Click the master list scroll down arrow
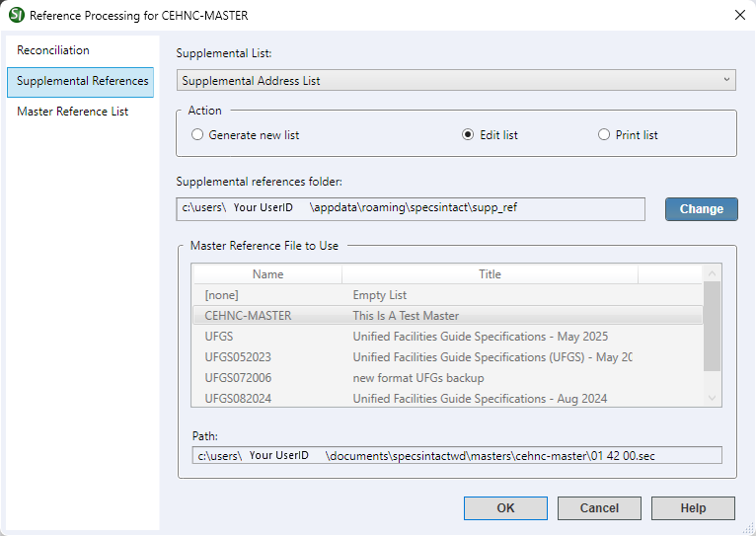 click(x=712, y=398)
